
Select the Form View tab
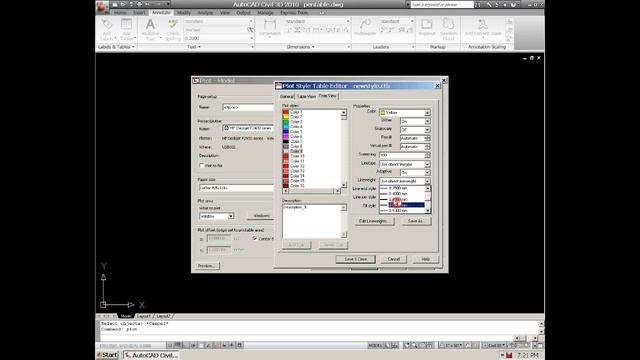(327, 96)
